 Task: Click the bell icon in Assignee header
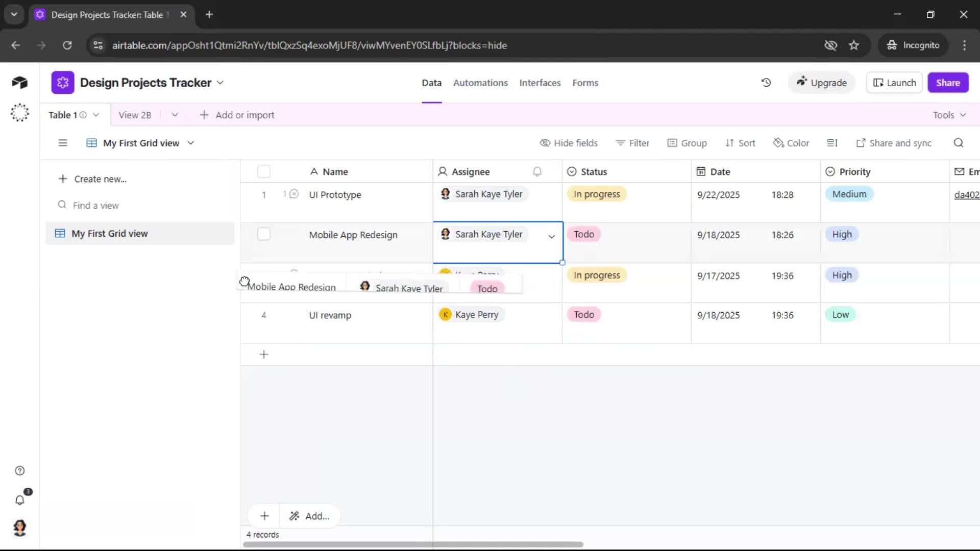pos(537,172)
